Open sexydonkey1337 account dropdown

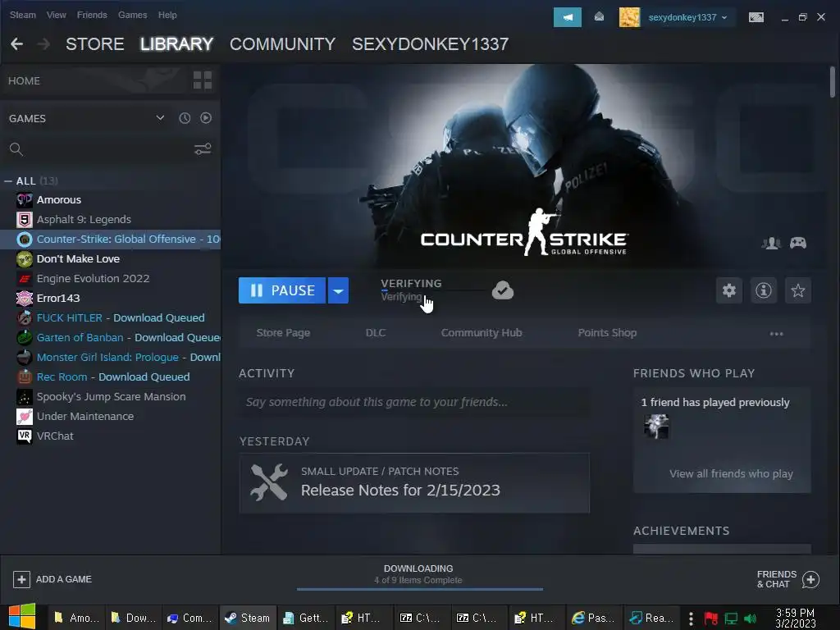[x=688, y=17]
